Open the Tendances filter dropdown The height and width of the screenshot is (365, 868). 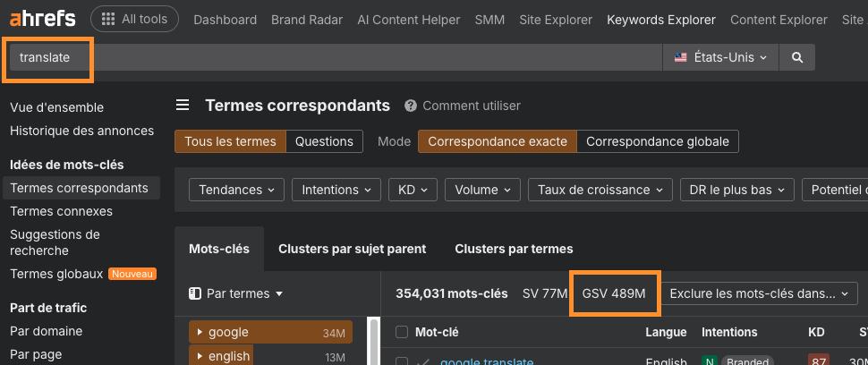237,190
